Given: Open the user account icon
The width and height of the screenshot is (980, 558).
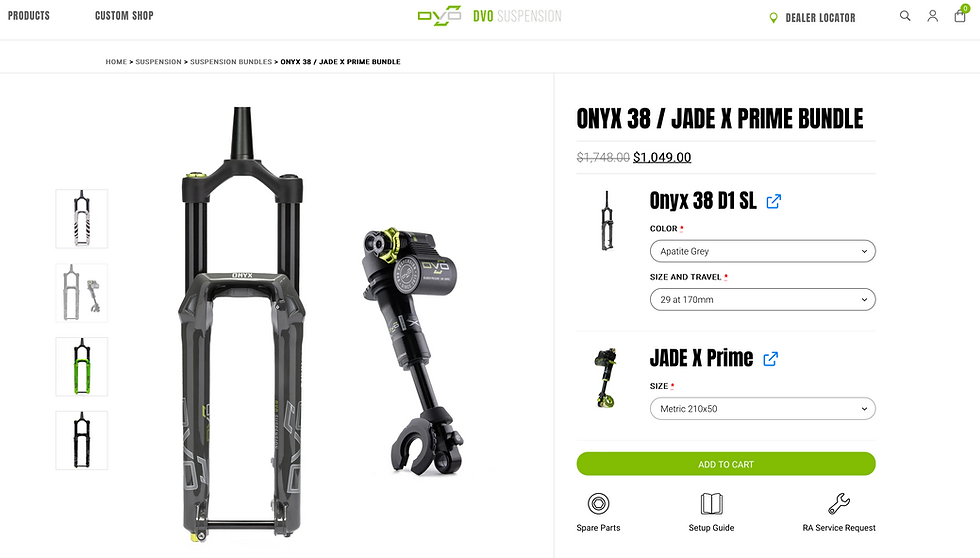Looking at the screenshot, I should (x=932, y=16).
